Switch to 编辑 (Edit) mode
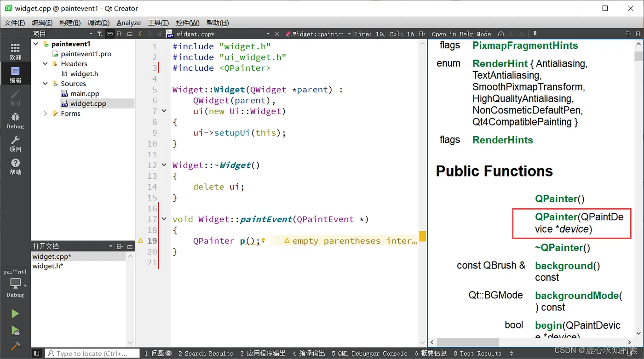 click(x=15, y=74)
